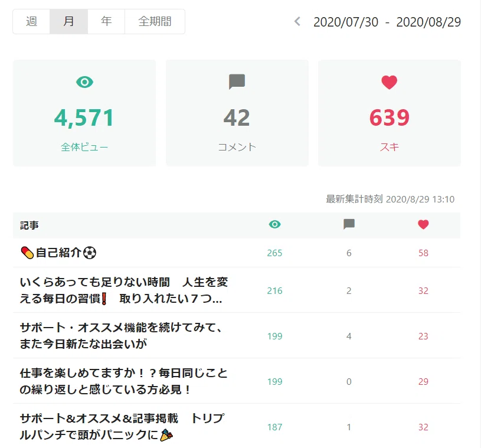Click view count 265 for 自己紹介
This screenshot has height=448, width=481.
click(274, 253)
